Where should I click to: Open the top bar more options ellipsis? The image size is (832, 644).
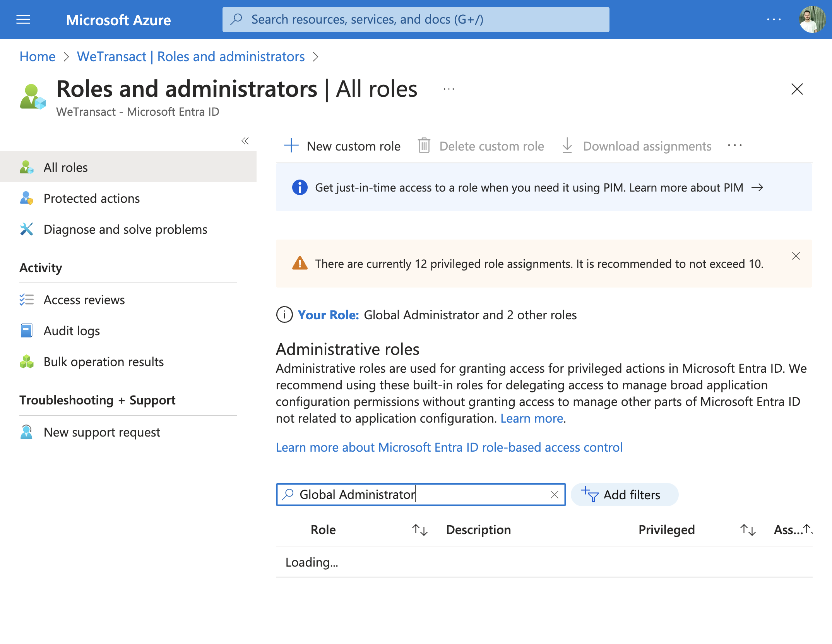pos(774,19)
